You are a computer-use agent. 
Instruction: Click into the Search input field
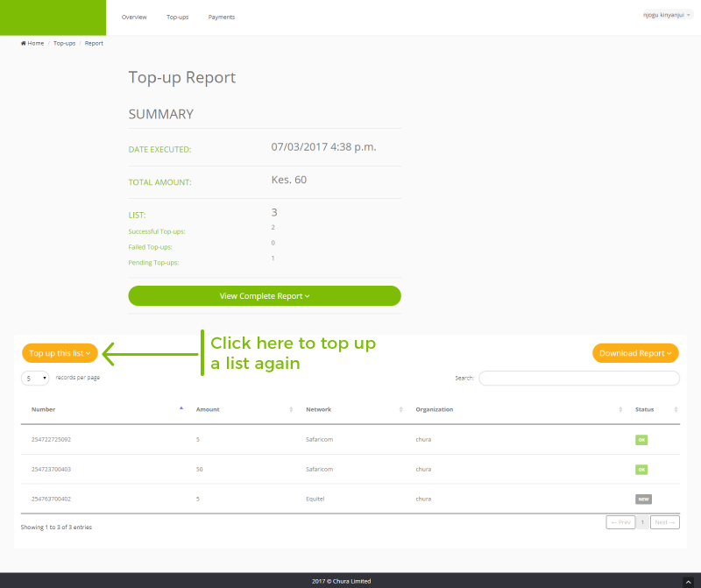578,379
